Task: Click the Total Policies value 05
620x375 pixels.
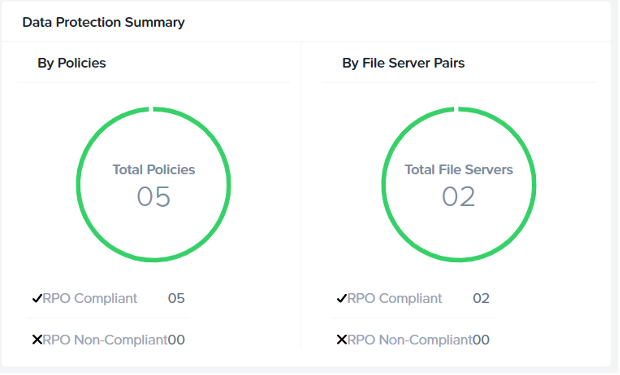Action: coord(154,197)
